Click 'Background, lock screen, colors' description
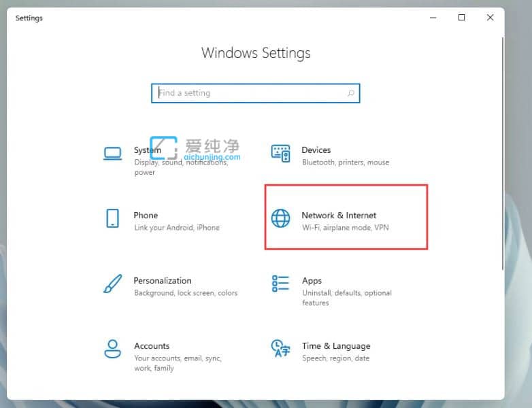Screen dimensions: 532x408 (x=186, y=293)
